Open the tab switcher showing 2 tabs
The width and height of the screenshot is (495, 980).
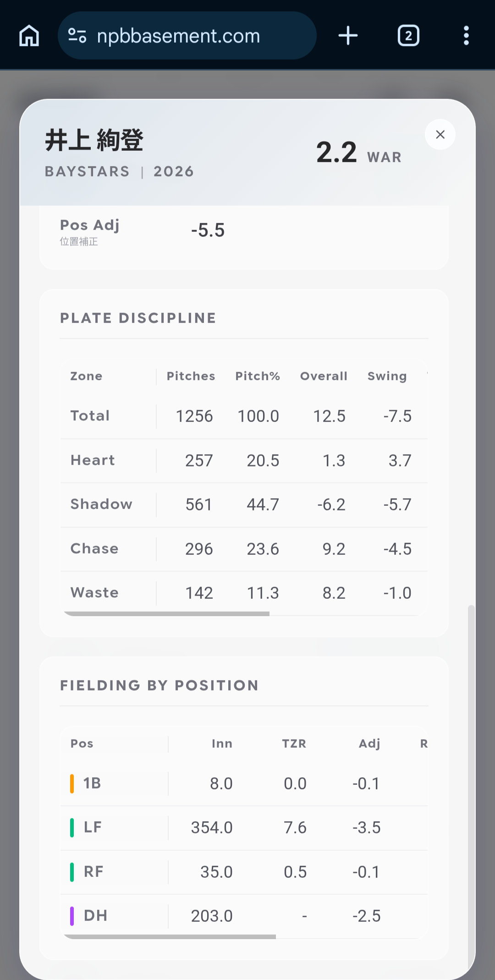(x=408, y=36)
